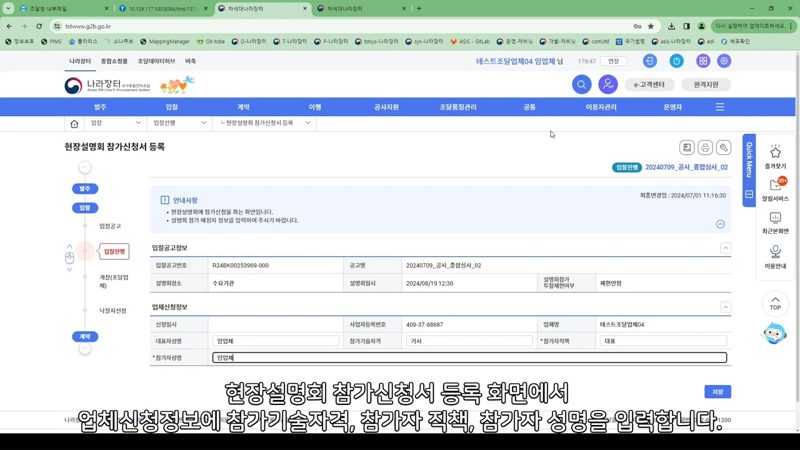Click the blue logout icon in top bar
Viewport: 800px width, 450px height.
pos(649,61)
